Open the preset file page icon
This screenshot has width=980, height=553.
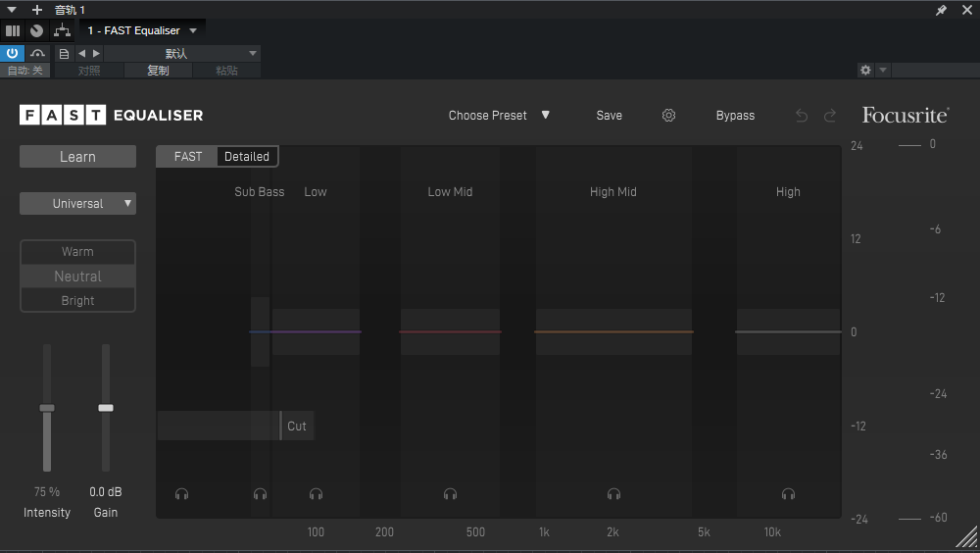tap(64, 53)
